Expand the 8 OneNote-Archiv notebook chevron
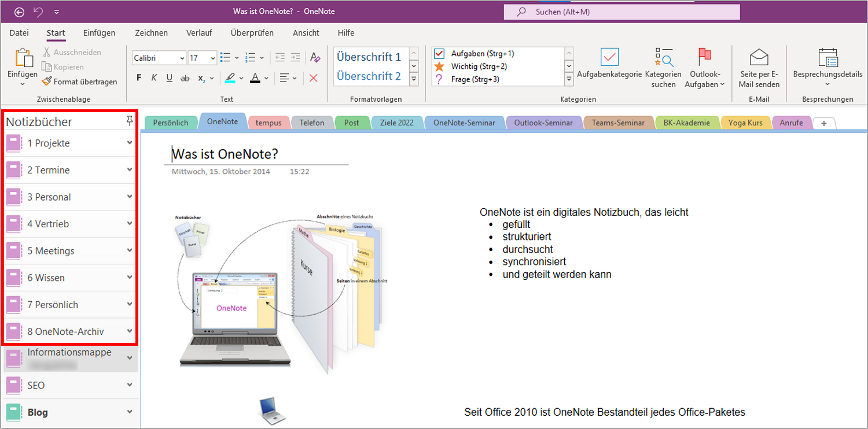The image size is (868, 429). (x=130, y=331)
